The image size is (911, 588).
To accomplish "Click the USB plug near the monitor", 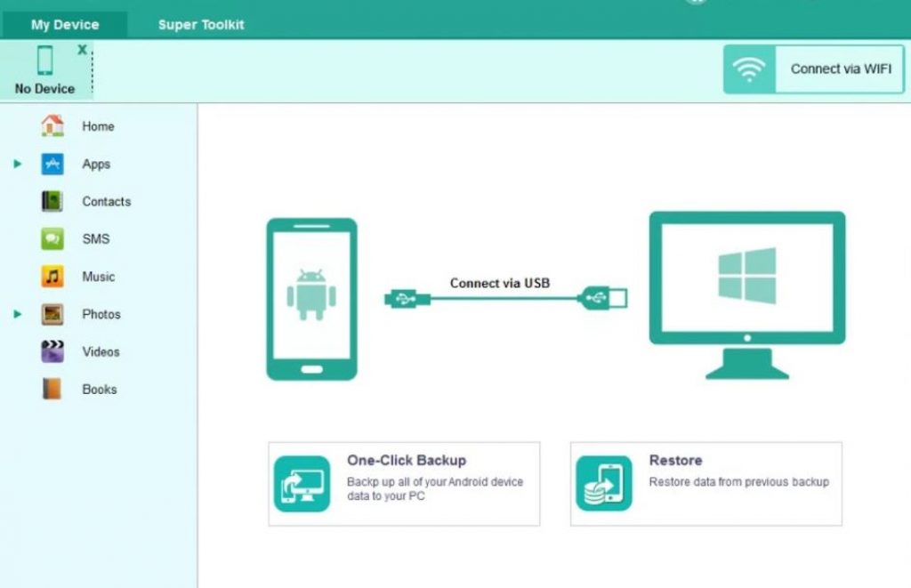I will click(x=602, y=298).
